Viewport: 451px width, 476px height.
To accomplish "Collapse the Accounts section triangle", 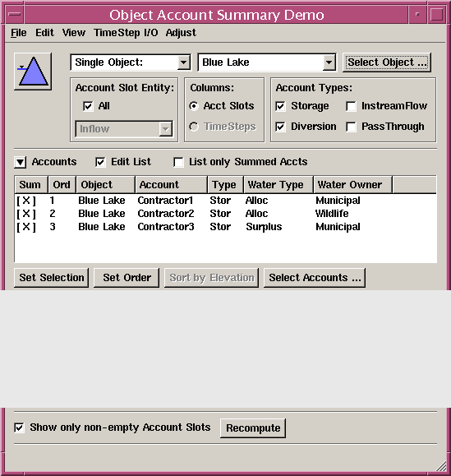I will pos(21,162).
